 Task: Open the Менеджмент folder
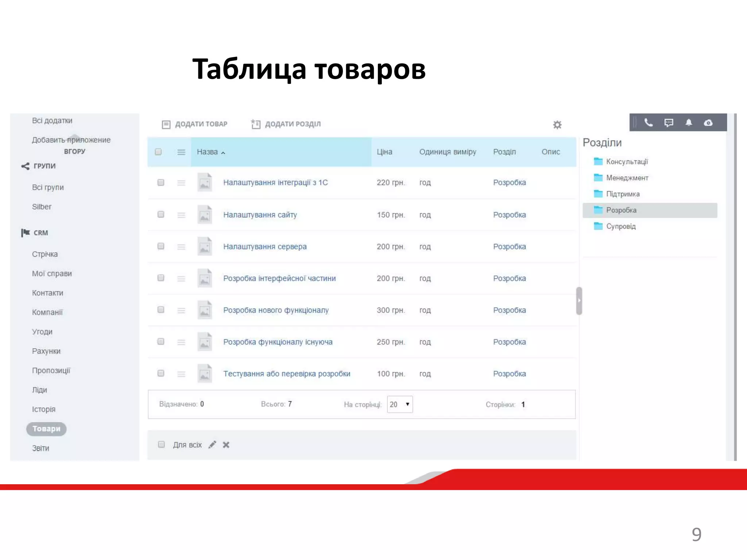click(x=621, y=178)
